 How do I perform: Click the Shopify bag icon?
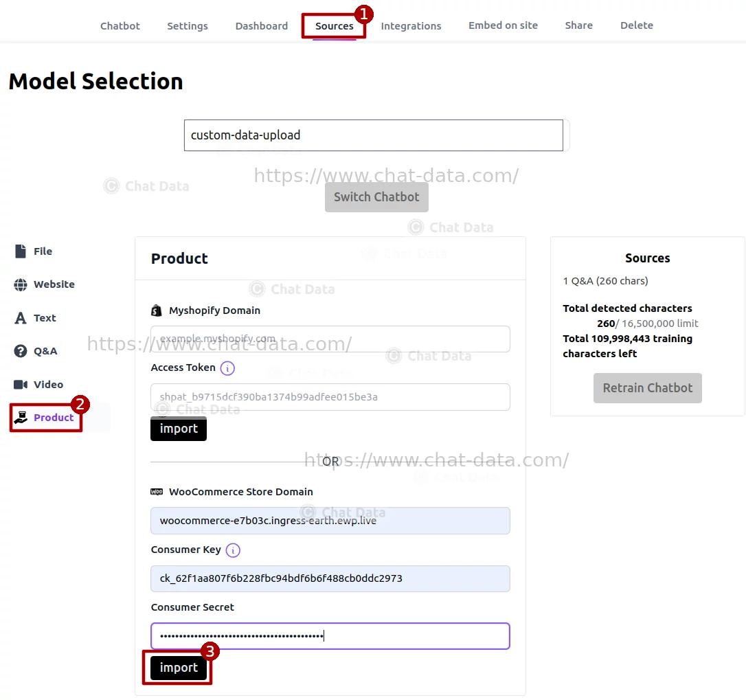coord(157,311)
